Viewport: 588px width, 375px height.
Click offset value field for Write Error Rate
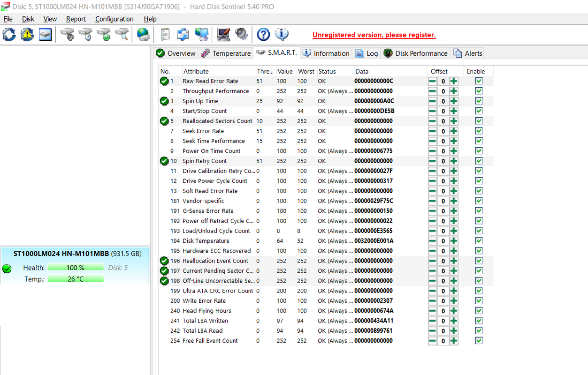tap(443, 301)
